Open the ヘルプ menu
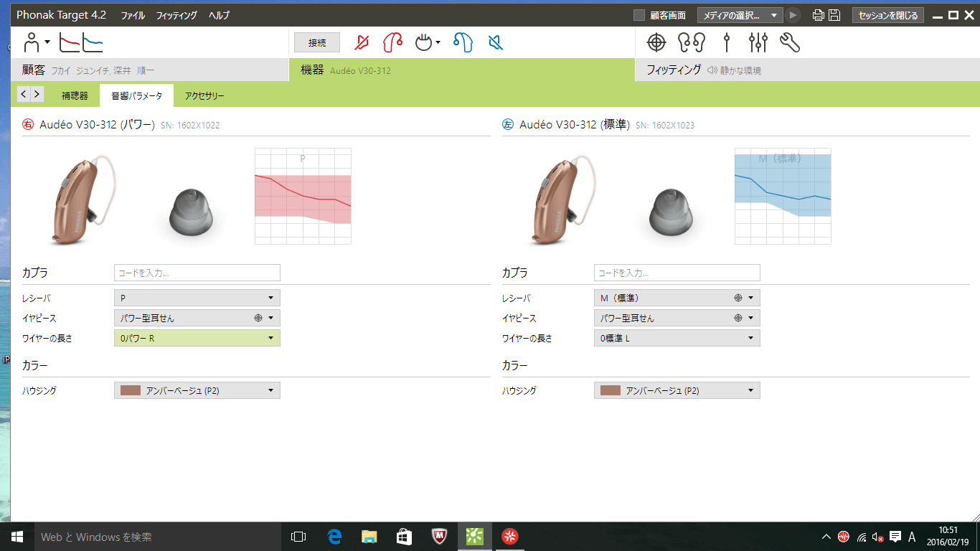 (x=219, y=15)
